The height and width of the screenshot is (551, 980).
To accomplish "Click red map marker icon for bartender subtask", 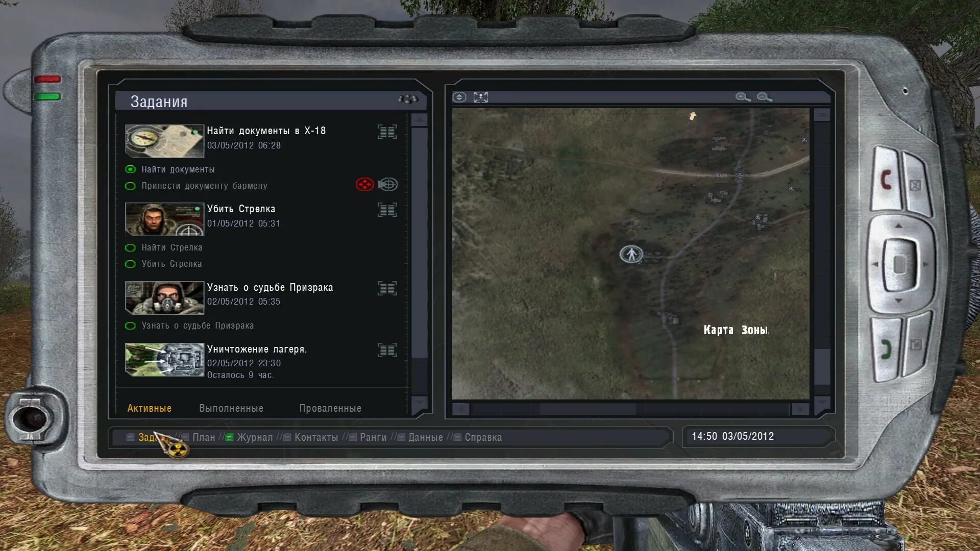I will point(364,184).
